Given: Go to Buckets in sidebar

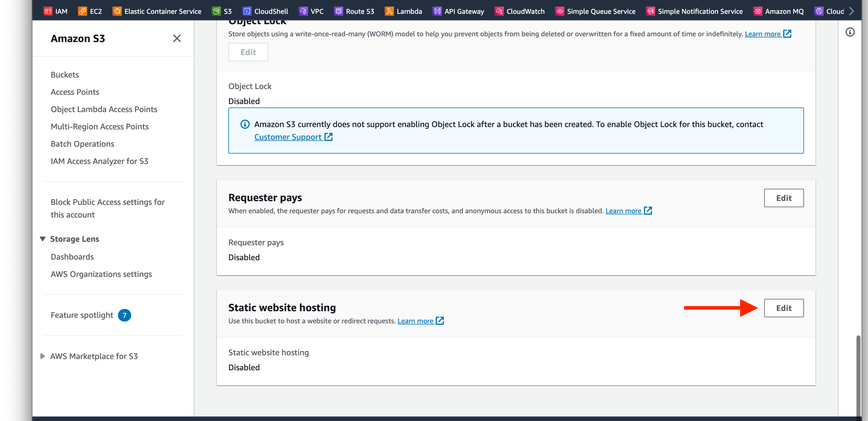Looking at the screenshot, I should tap(65, 74).
